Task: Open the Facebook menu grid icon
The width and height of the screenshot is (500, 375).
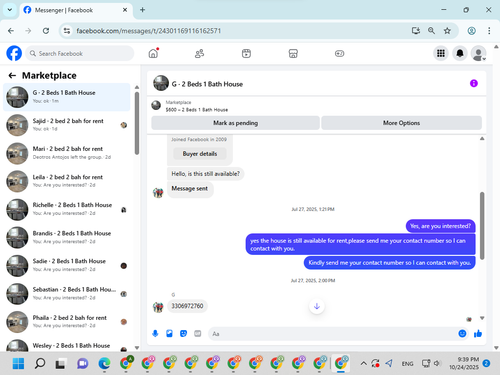Action: coord(441,53)
